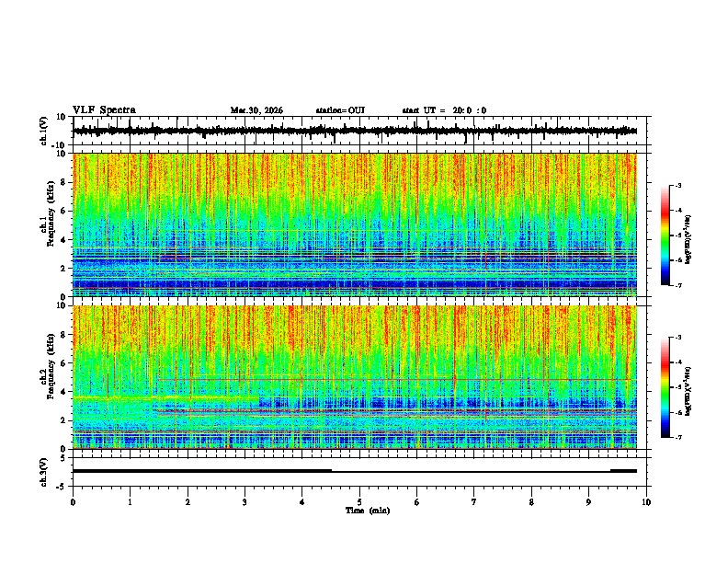Image resolution: width=728 pixels, height=563 pixels.
Task: Click the '3' tick on the time axis
Action: 245,502
